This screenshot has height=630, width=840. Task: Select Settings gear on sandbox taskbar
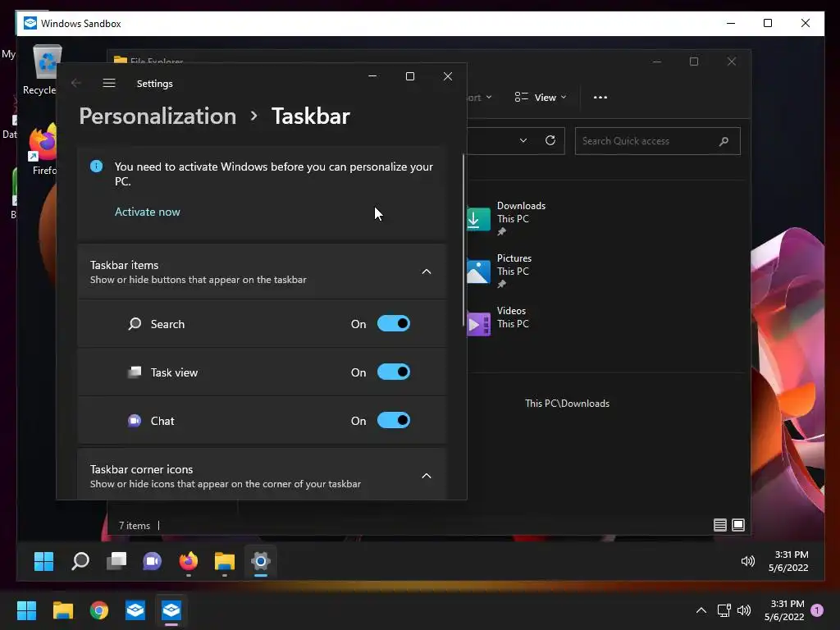point(261,561)
